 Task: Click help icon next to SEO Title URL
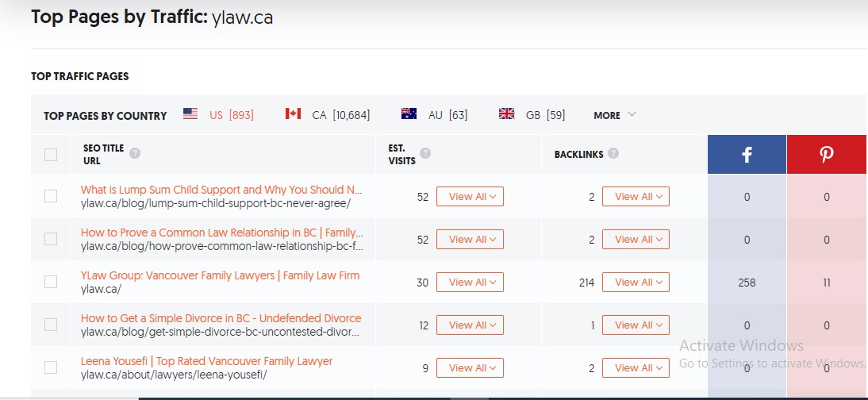tap(135, 153)
